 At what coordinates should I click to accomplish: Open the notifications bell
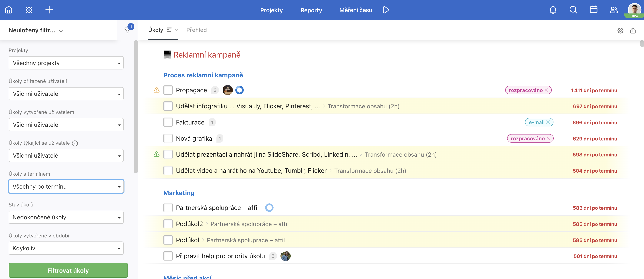553,10
